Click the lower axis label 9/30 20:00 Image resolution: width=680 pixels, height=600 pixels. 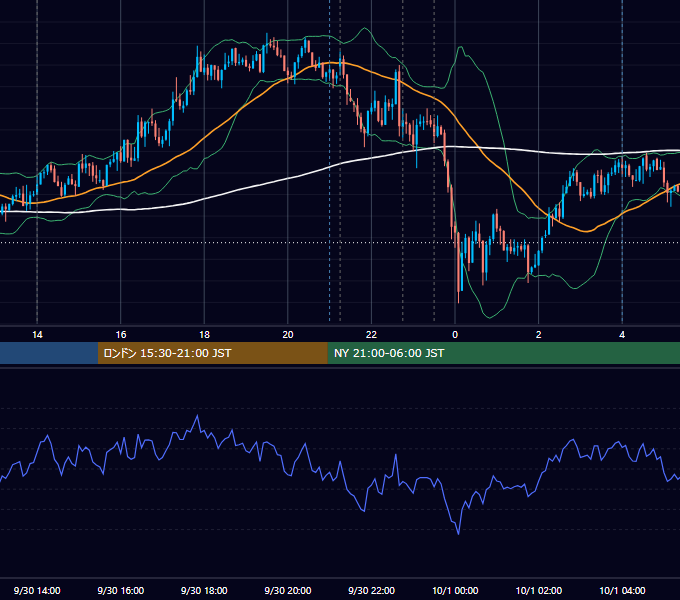288,590
